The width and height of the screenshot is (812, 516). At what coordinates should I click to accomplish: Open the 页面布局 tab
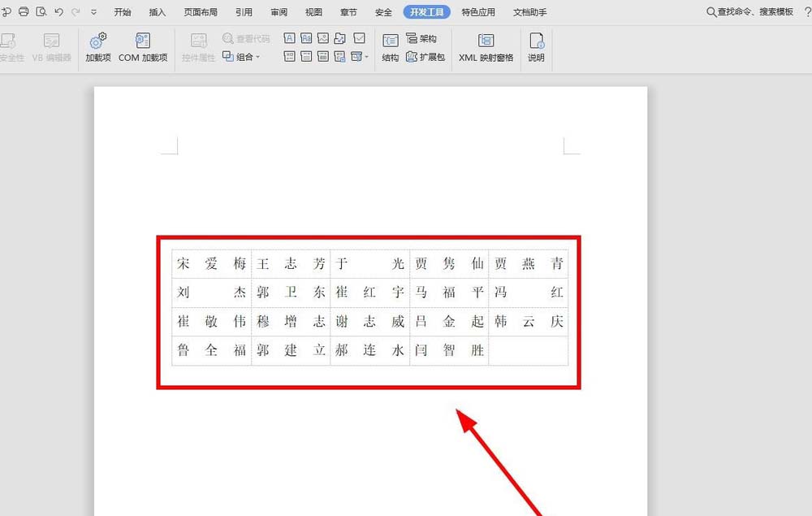tap(201, 12)
